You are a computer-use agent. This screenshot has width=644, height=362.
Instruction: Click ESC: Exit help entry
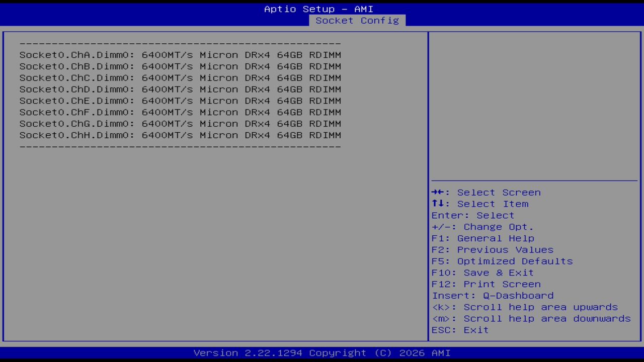point(459,330)
